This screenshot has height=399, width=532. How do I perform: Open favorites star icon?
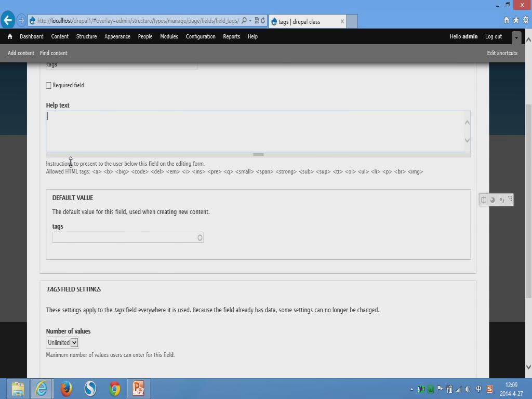(516, 20)
